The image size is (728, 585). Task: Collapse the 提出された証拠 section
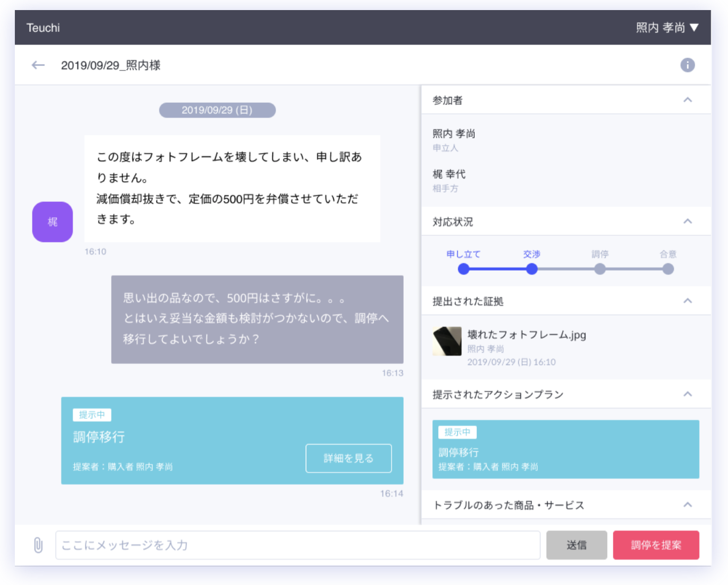point(687,301)
